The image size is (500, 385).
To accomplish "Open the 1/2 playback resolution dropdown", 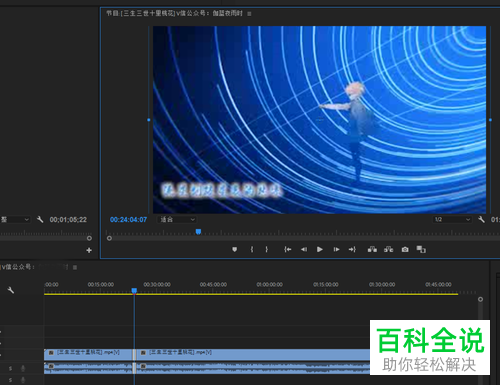I will tap(452, 219).
